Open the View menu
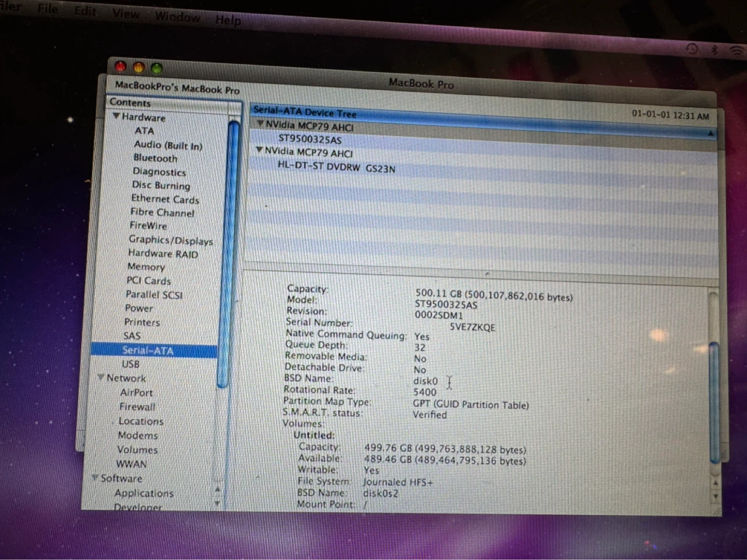This screenshot has width=747, height=560. click(126, 13)
